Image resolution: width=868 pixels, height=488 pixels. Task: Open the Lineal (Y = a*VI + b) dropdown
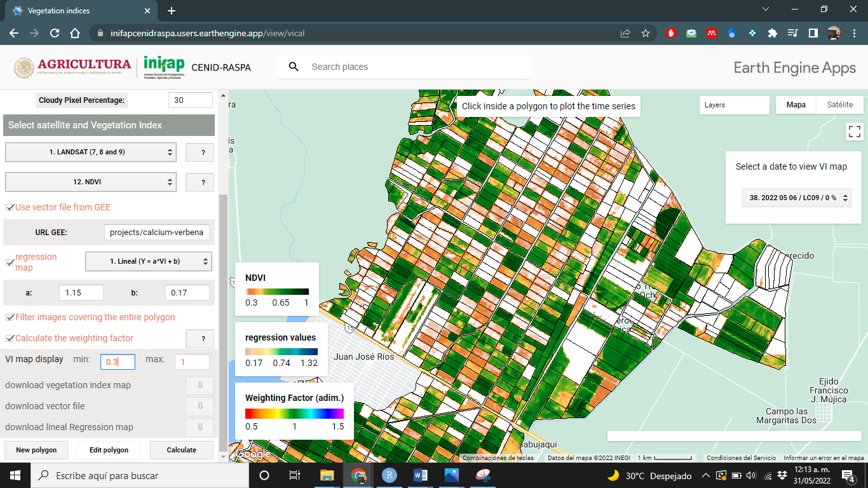point(149,261)
